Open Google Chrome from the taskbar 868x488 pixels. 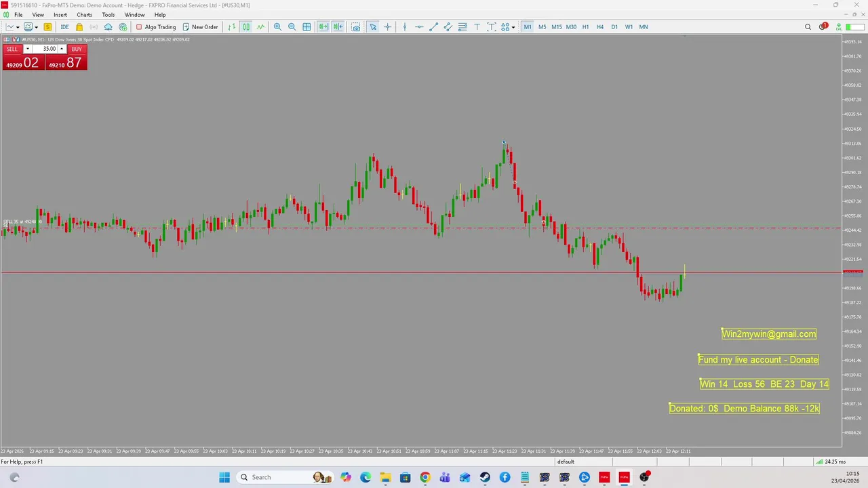(x=425, y=477)
